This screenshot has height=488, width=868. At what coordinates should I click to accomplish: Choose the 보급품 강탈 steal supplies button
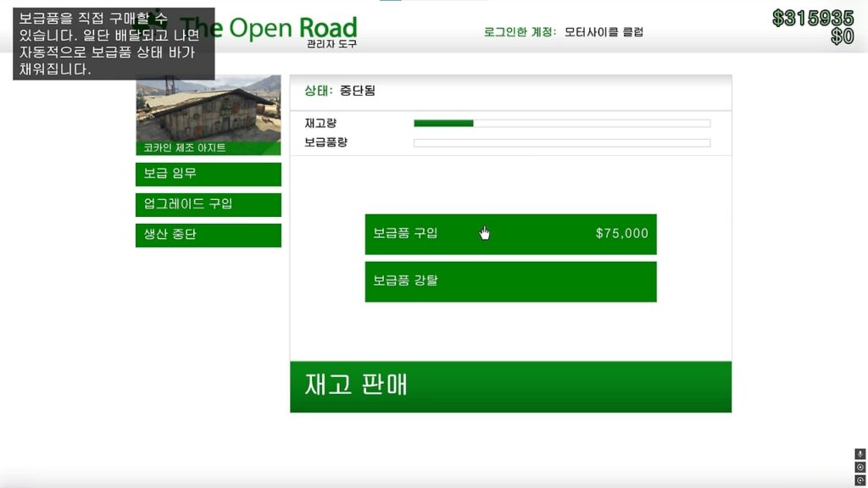tap(510, 281)
